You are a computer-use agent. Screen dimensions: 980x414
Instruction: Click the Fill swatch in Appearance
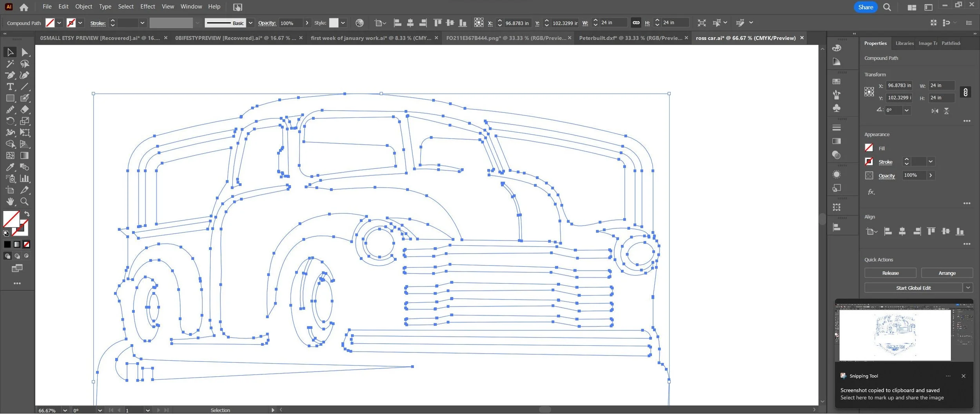click(x=869, y=148)
